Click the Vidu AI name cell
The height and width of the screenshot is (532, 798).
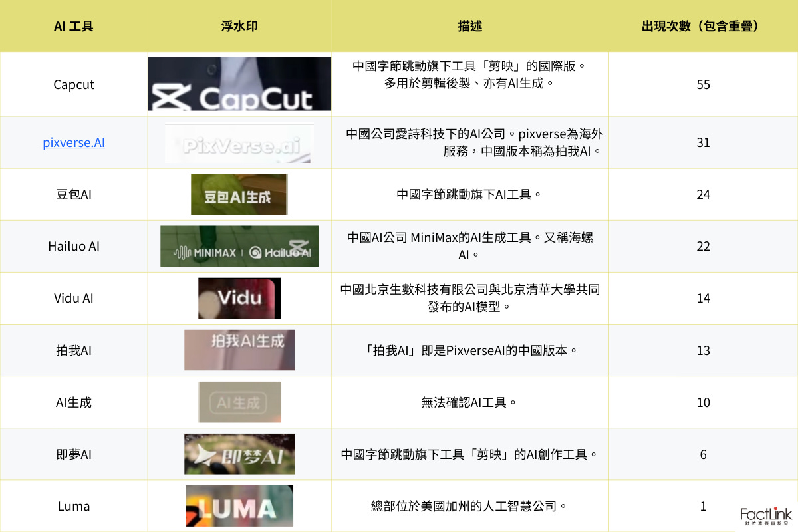click(74, 298)
